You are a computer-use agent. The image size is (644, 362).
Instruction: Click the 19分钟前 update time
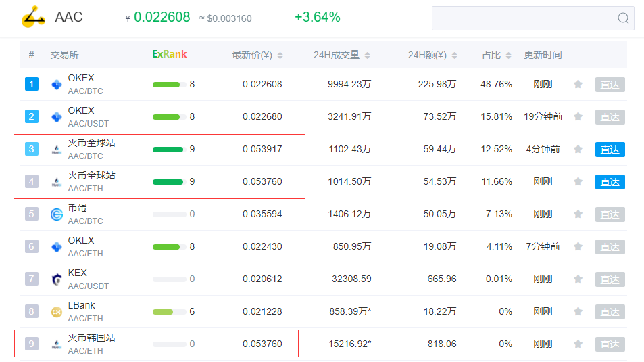(543, 117)
